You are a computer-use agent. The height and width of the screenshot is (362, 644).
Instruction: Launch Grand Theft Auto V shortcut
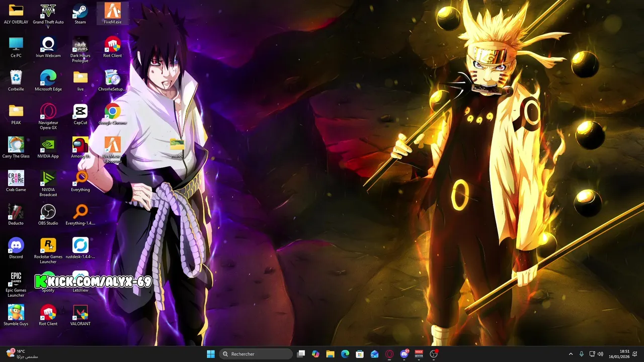pos(48,16)
